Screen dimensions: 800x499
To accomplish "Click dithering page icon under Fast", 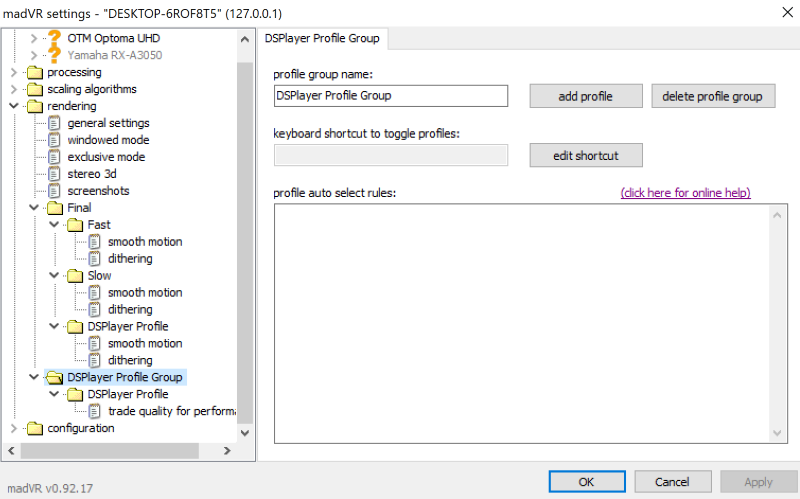I will tap(94, 258).
